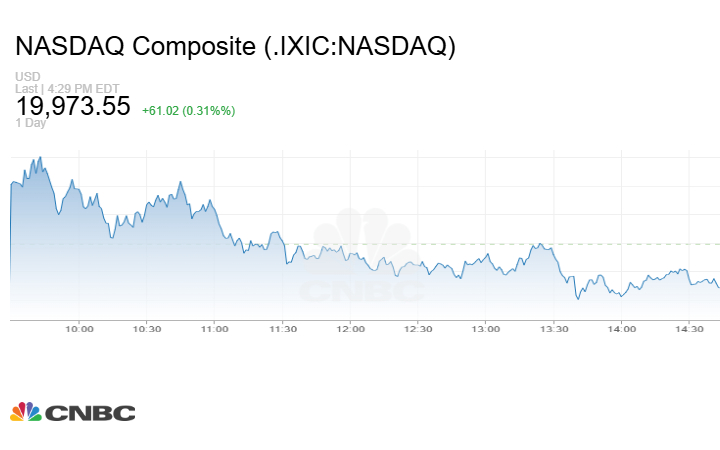Click the green +61.02 change value
The height and width of the screenshot is (450, 720).
pyautogui.click(x=164, y=110)
